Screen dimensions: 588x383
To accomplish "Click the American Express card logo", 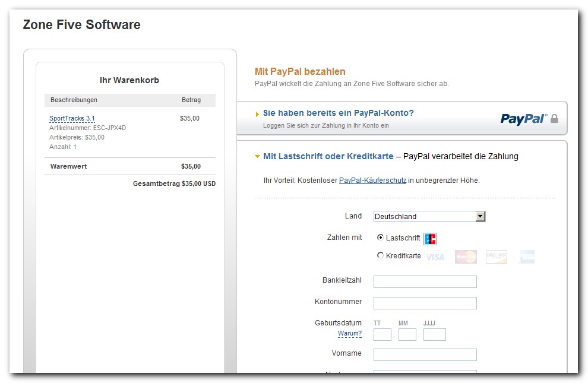I will coord(526,257).
